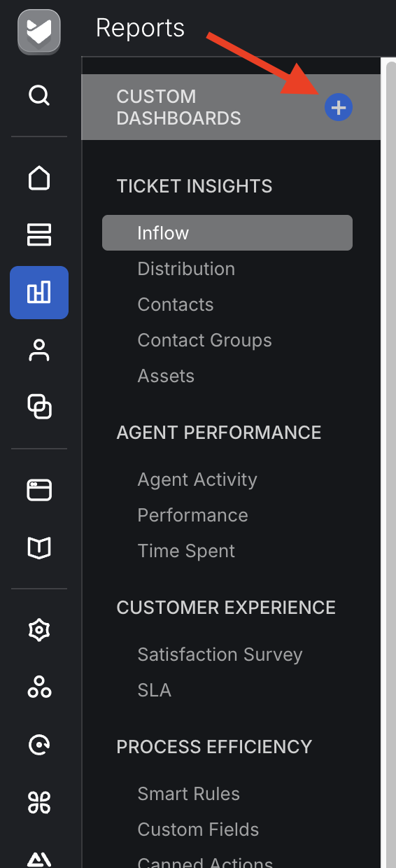Image resolution: width=396 pixels, height=868 pixels.
Task: Click the overlapping squares icon
Action: pyautogui.click(x=39, y=407)
